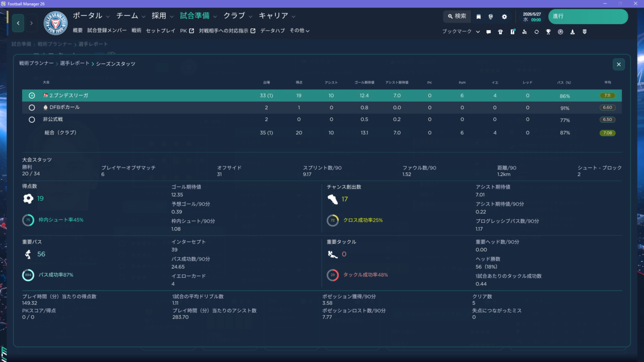The image size is (644, 362).
Task: Click the 検索 search button
Action: click(x=457, y=17)
